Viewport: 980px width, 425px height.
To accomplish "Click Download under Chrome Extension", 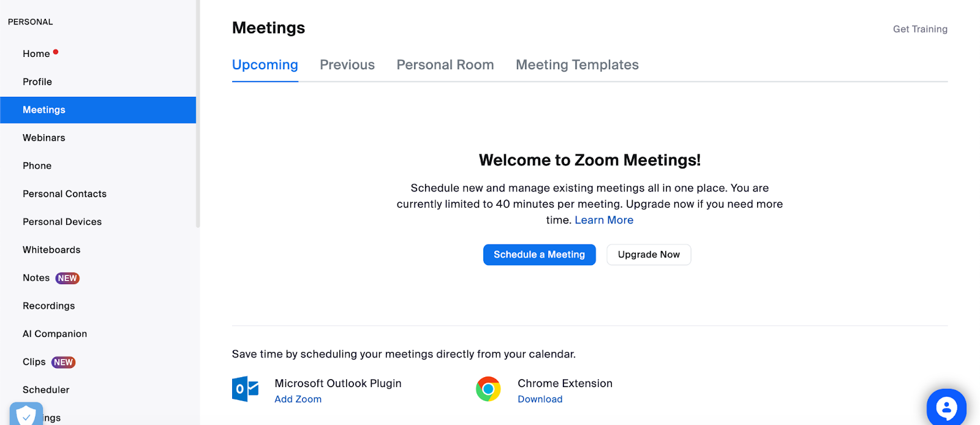I will coord(540,399).
